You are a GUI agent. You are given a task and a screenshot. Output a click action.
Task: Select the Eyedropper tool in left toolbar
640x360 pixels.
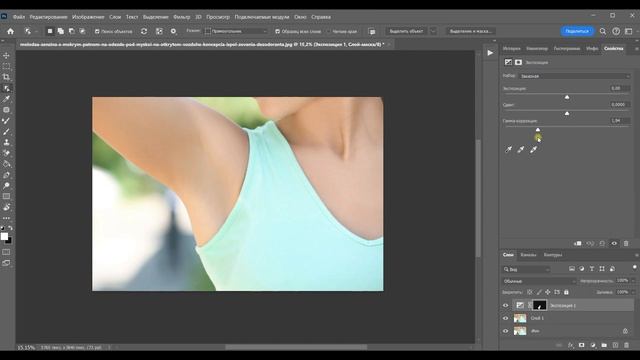(x=6, y=99)
